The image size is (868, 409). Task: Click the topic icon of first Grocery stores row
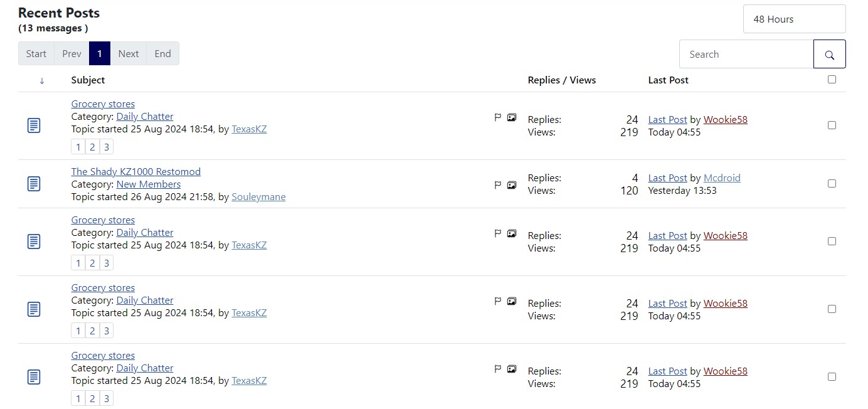[34, 125]
